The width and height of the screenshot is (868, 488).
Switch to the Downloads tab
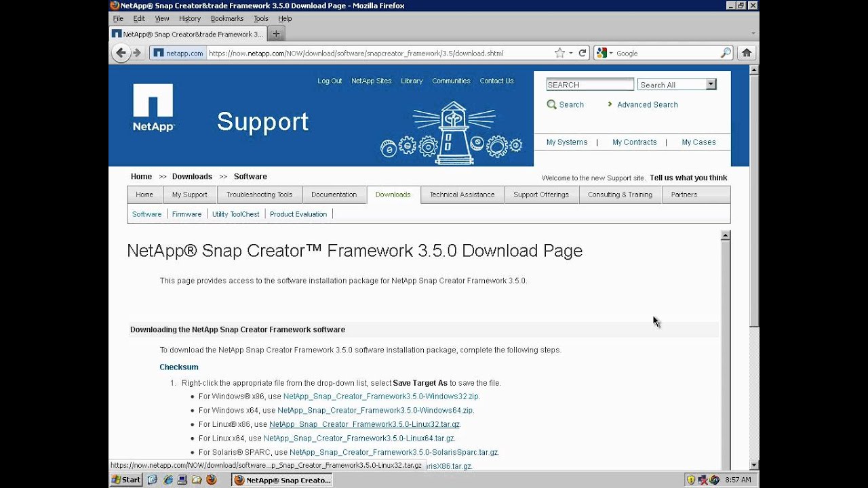click(393, 195)
